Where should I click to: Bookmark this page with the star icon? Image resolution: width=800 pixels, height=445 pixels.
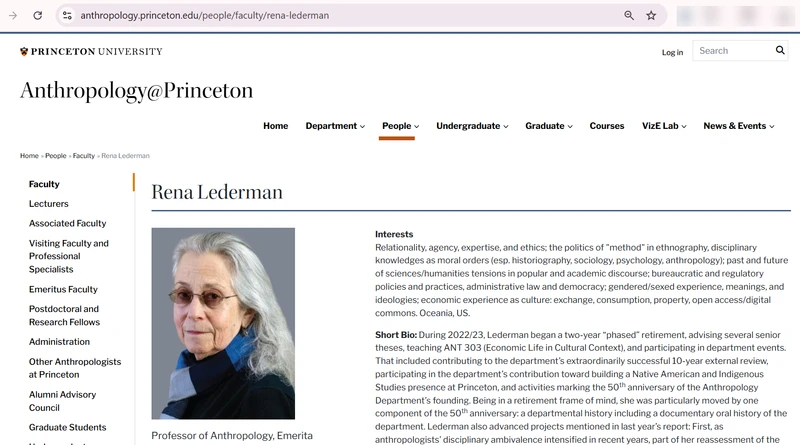coord(651,15)
